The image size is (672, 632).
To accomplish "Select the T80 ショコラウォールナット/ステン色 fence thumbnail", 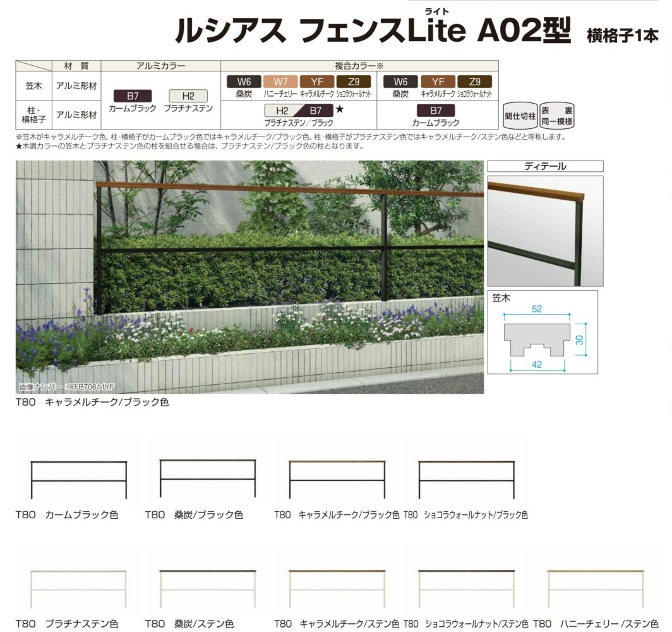I will [x=466, y=588].
